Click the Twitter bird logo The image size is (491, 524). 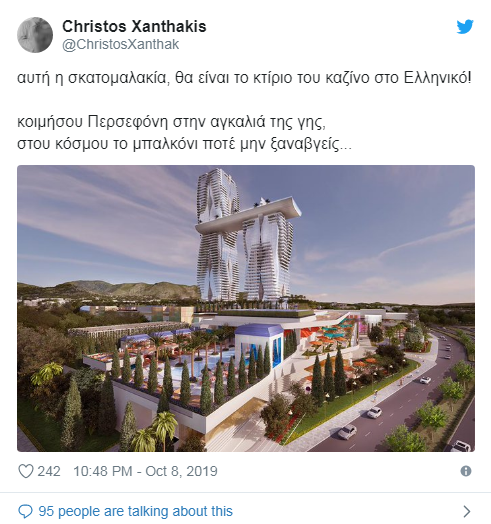pos(465,27)
